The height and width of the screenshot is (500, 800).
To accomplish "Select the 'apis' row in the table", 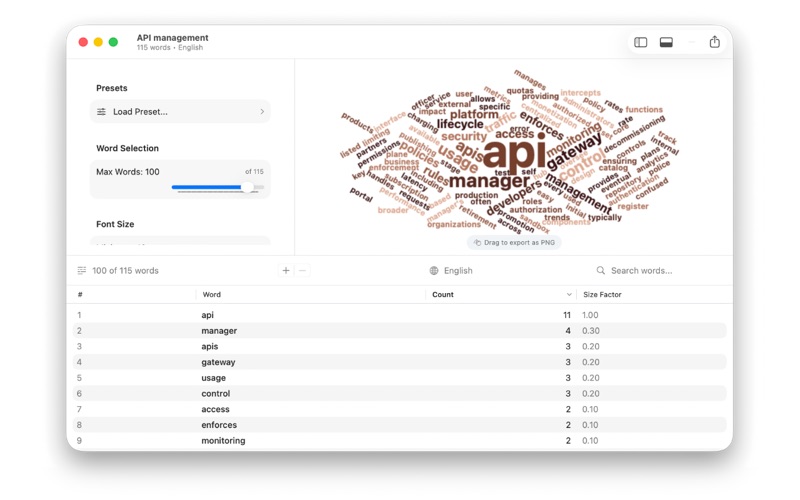I will point(399,346).
